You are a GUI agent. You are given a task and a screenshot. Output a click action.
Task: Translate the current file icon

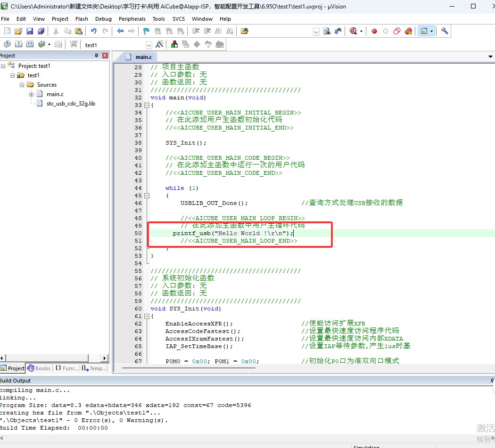(x=7, y=44)
